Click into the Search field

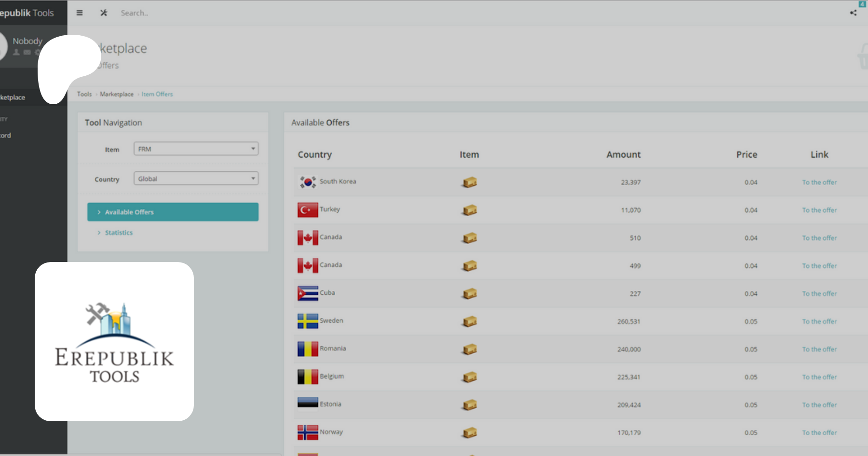coord(193,13)
